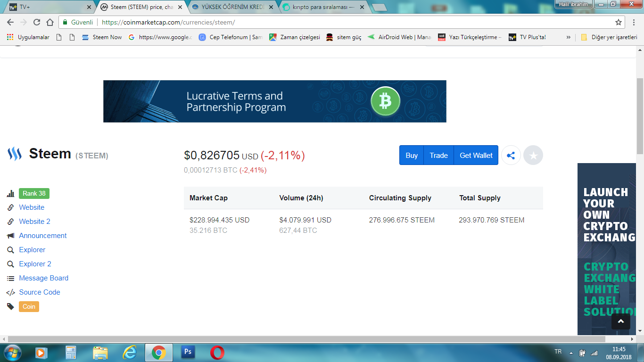Open the Chrome three-dot menu

pyautogui.click(x=635, y=22)
